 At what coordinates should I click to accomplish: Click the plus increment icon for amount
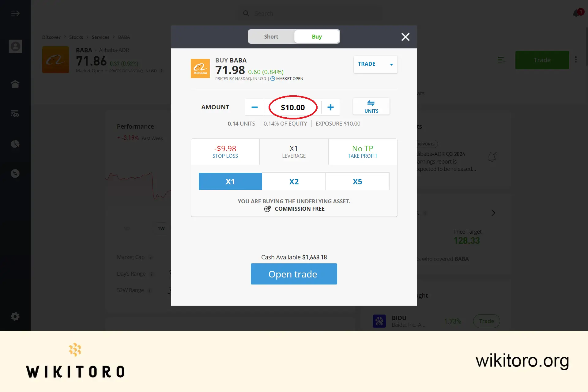pos(330,107)
